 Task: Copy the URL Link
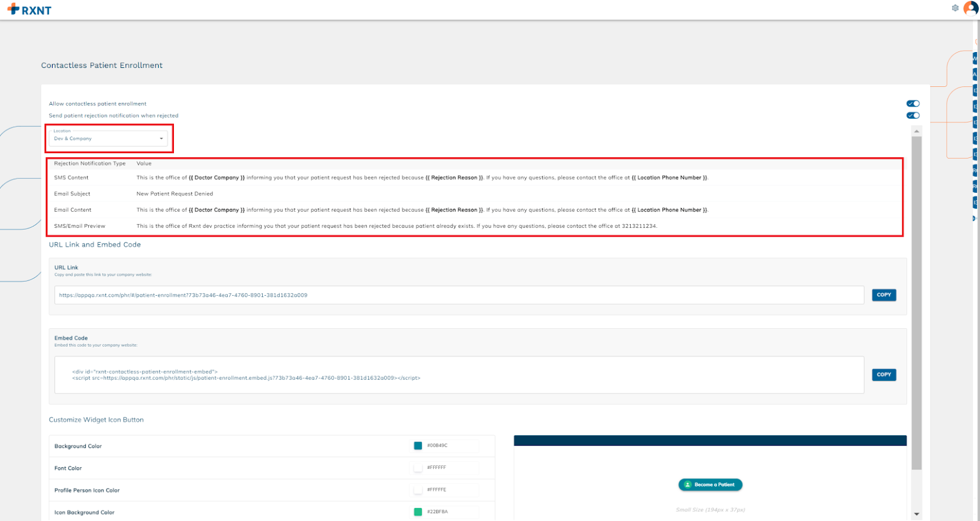click(884, 295)
